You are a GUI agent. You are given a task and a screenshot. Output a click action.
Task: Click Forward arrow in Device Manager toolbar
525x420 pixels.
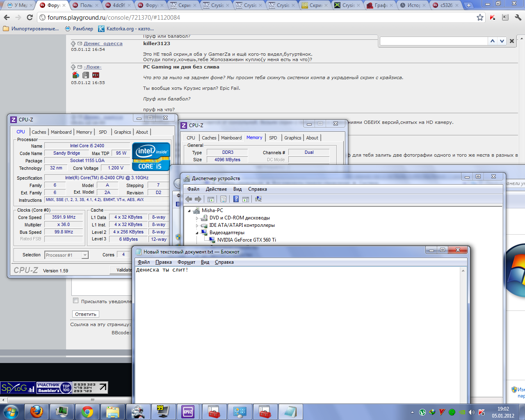(x=198, y=199)
